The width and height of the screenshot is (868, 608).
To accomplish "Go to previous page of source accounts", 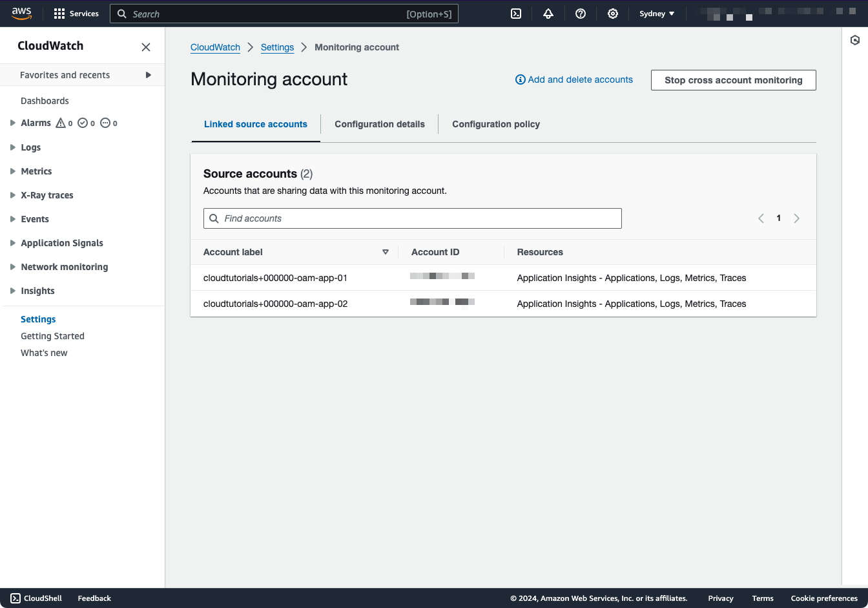I will (x=761, y=218).
